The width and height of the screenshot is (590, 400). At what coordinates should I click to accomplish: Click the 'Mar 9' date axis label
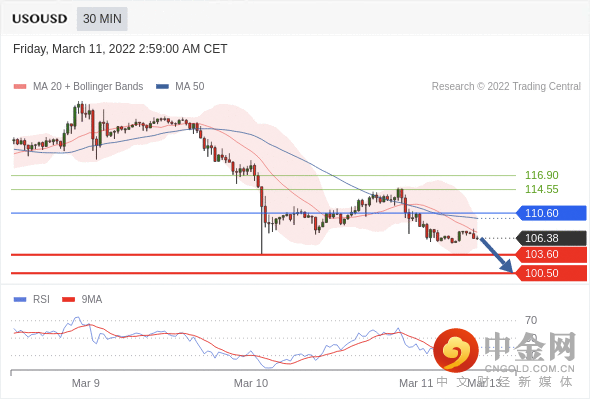[x=86, y=383]
